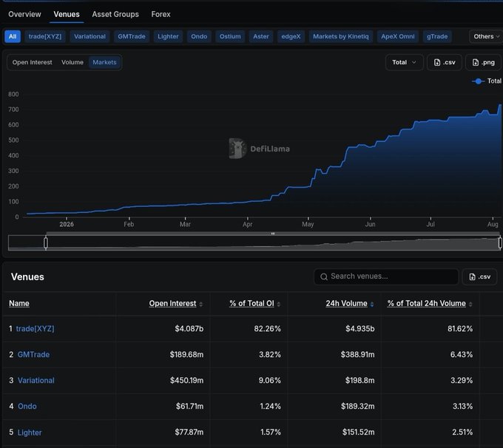Image resolution: width=503 pixels, height=448 pixels.
Task: Open the Lighter venue link in table
Action: 30,432
